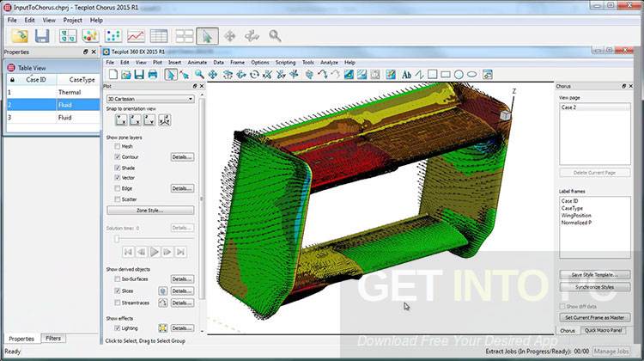Open the table grid view icon
The height and width of the screenshot is (361, 644).
pos(159,36)
